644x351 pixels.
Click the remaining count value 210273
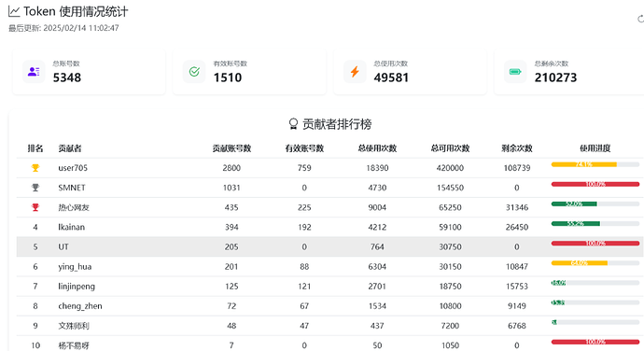(555, 77)
